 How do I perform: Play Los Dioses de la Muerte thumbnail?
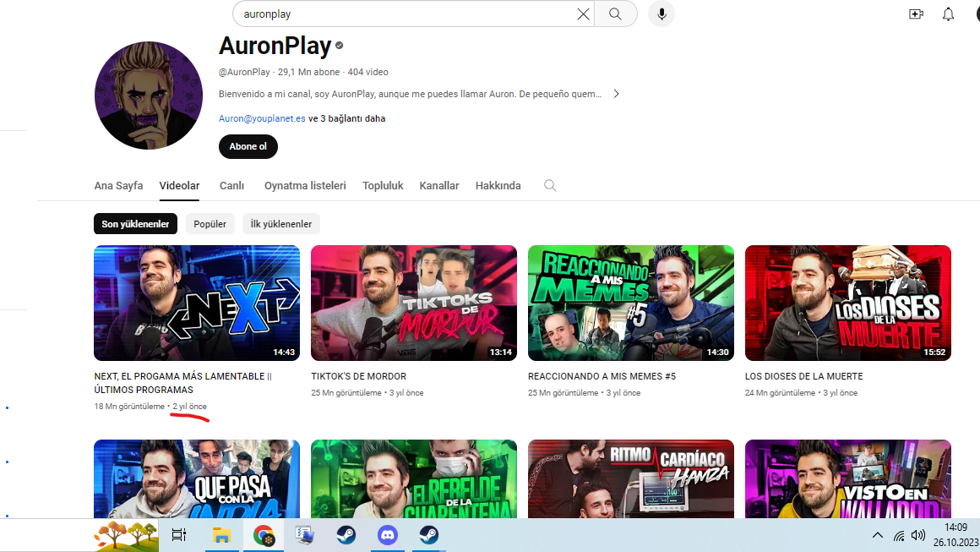click(848, 303)
